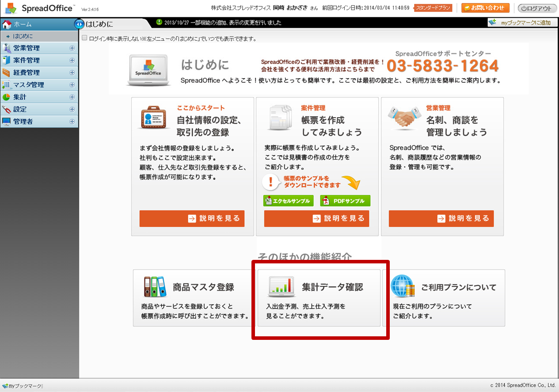This screenshot has height=392, width=559.
Task: Expand 営業管理 with its plus button
Action: pyautogui.click(x=72, y=48)
